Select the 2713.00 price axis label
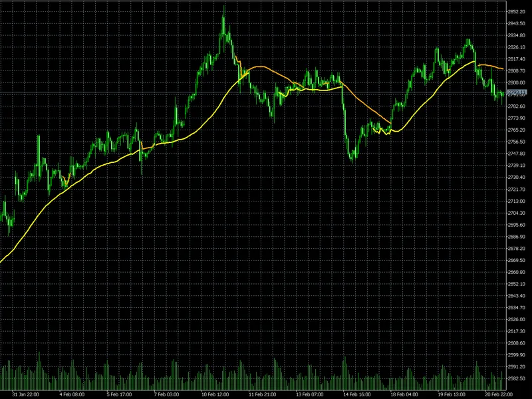532x399 pixels. [x=517, y=201]
